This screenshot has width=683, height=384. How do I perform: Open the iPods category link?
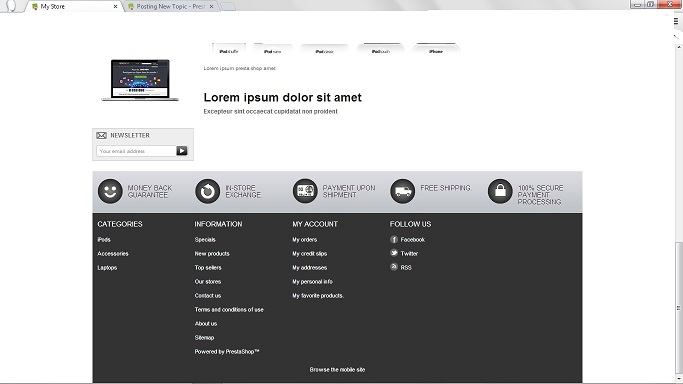(x=104, y=239)
